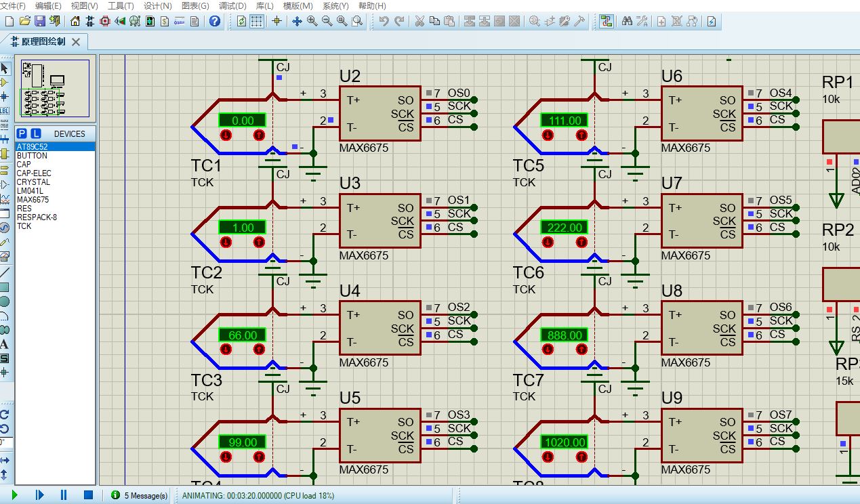
Task: Close the 原理图绘制 tab
Action: tap(76, 42)
